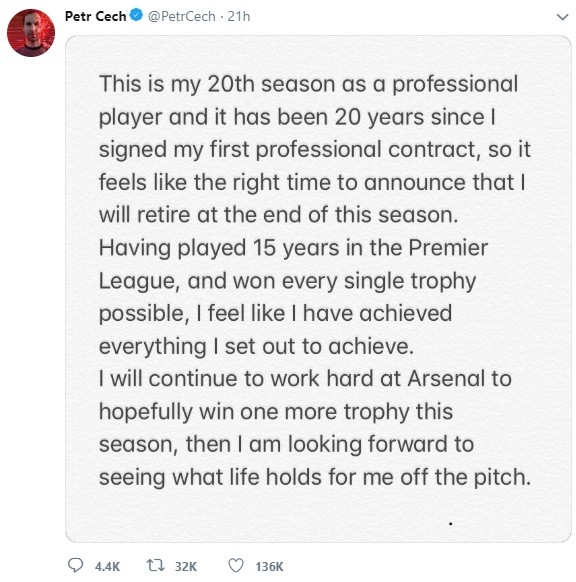Click the 136K likes count
Screen dimensions: 576x582
point(269,567)
